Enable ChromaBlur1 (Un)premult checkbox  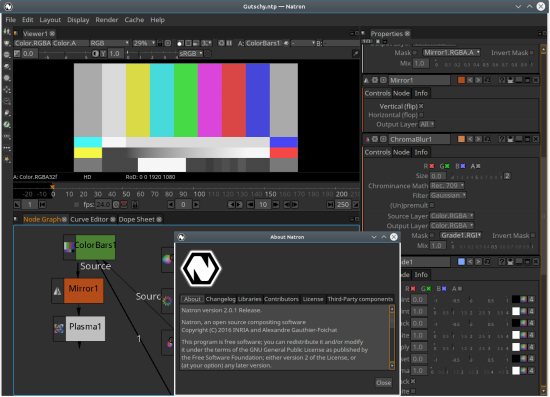pos(432,205)
